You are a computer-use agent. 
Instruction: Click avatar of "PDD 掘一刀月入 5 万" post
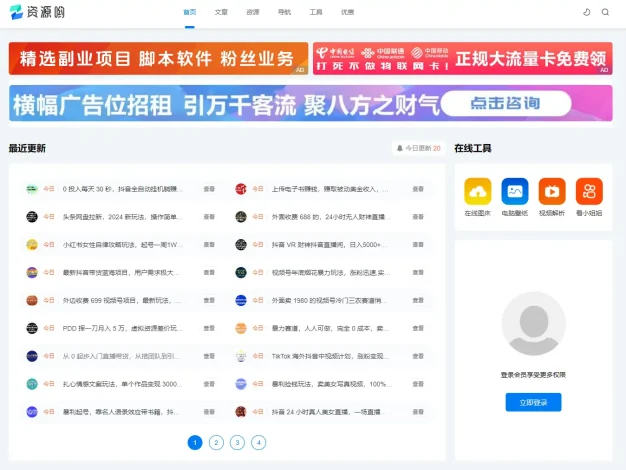pyautogui.click(x=32, y=328)
